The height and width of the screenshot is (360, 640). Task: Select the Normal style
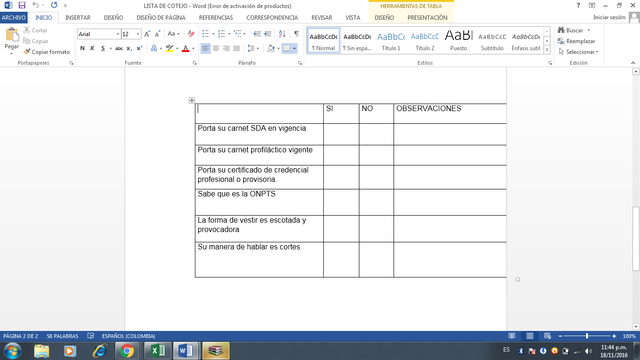pyautogui.click(x=323, y=41)
